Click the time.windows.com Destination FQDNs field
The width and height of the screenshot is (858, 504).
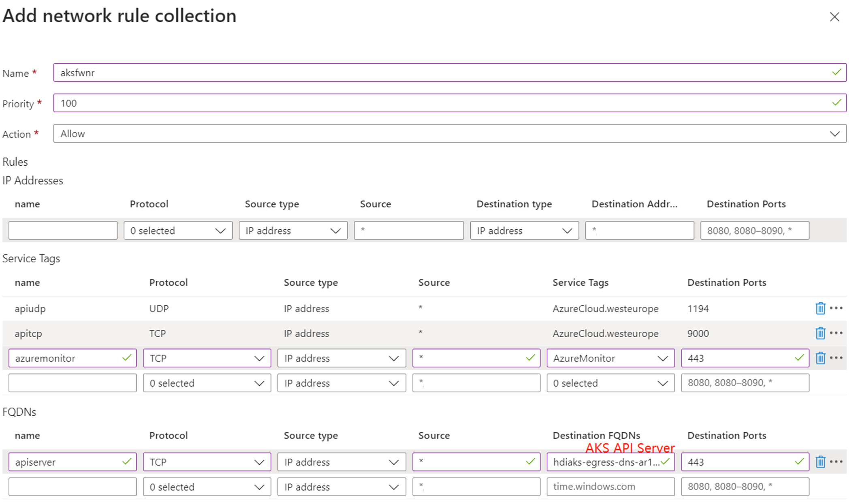[610, 487]
